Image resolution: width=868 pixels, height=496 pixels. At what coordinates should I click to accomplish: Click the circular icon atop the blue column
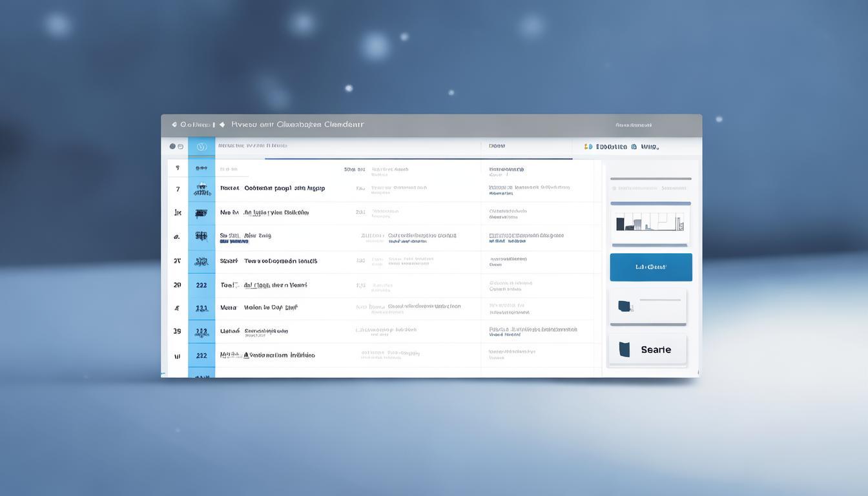(201, 147)
